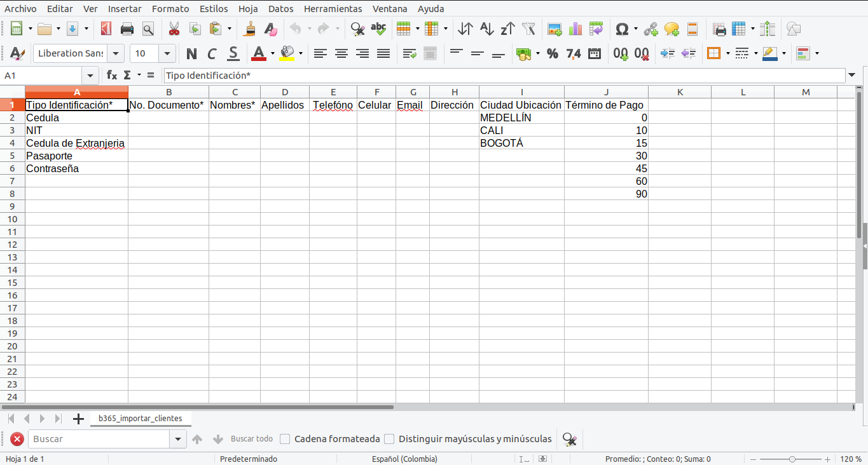Viewport: 868px width, 465px height.
Task: Click the Sort descending icon
Action: click(x=507, y=29)
